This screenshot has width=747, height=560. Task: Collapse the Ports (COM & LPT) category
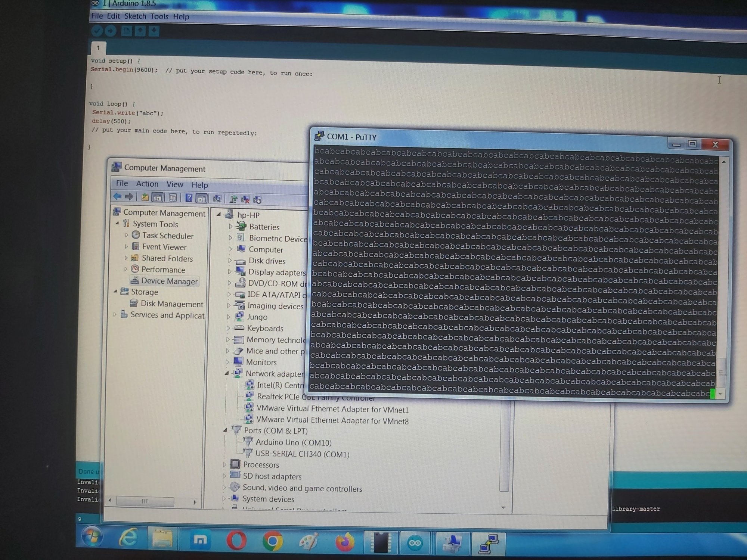point(225,430)
